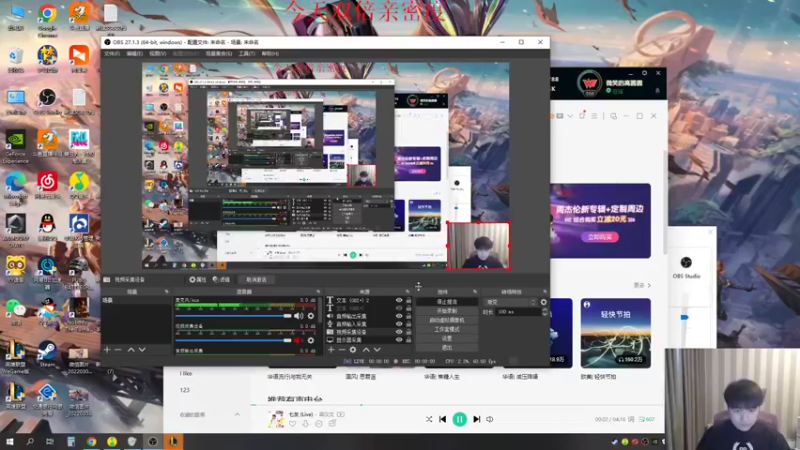Lock the display capture source

tap(408, 340)
